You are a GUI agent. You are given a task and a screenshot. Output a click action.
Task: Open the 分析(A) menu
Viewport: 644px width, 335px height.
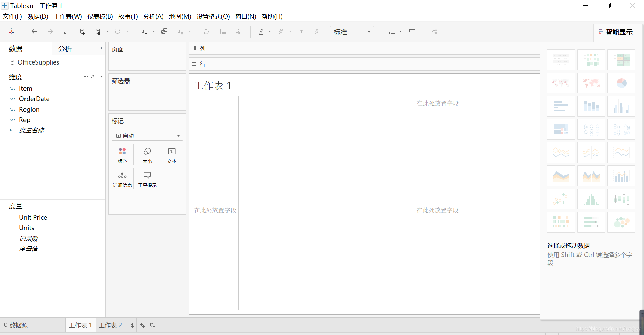pyautogui.click(x=153, y=16)
